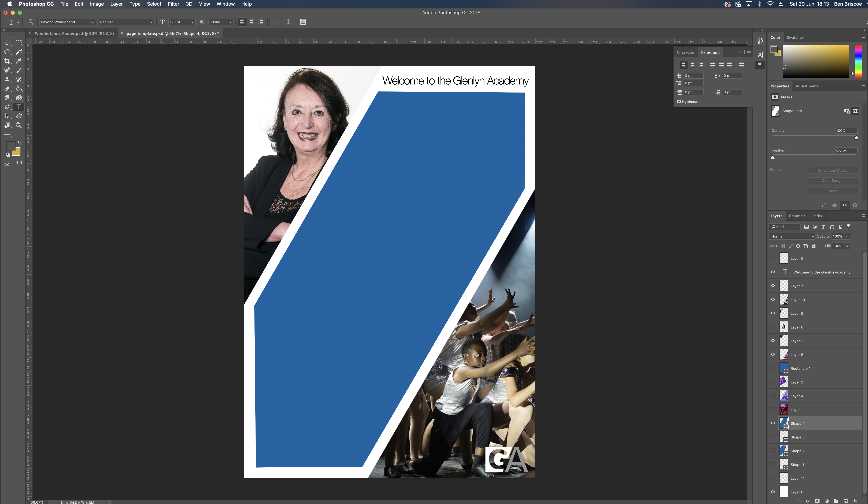Select the Rotate View hand tool
Screen dimensions: 868x504
point(7,125)
